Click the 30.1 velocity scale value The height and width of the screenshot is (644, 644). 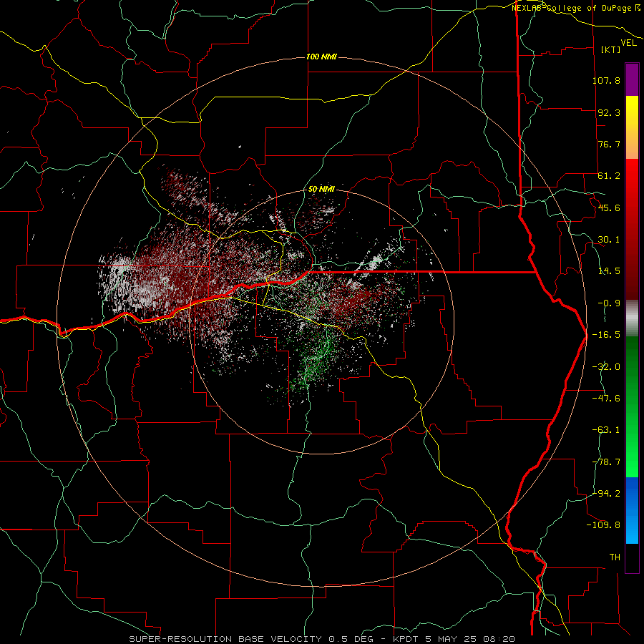pos(609,240)
